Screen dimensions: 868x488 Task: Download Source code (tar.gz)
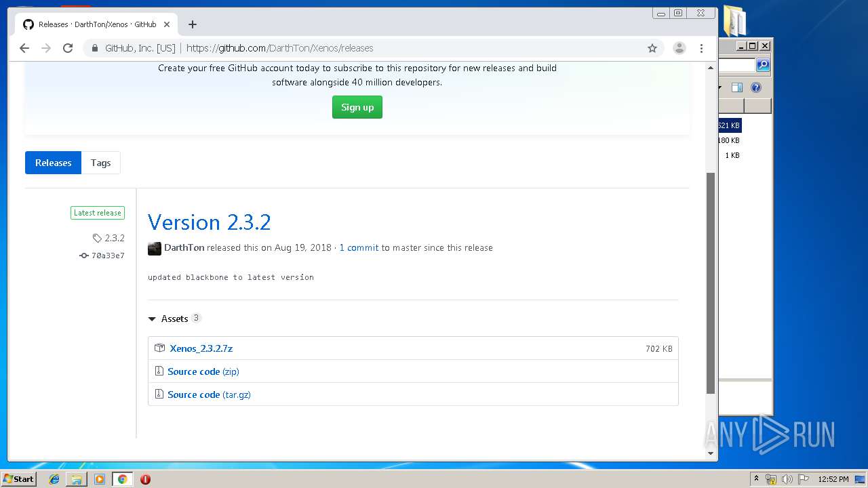(209, 394)
